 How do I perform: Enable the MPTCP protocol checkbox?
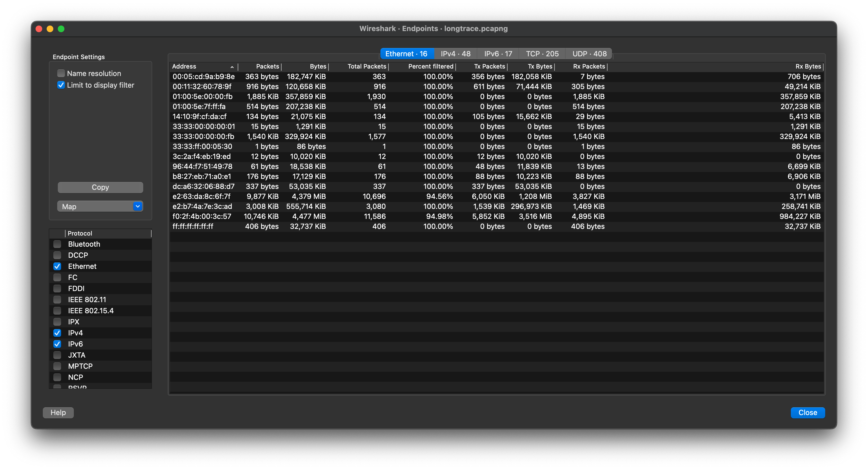57,366
